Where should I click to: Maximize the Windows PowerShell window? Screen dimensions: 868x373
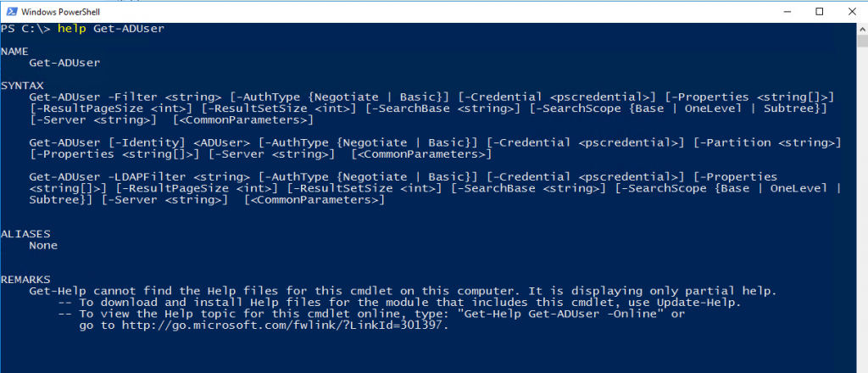click(820, 12)
